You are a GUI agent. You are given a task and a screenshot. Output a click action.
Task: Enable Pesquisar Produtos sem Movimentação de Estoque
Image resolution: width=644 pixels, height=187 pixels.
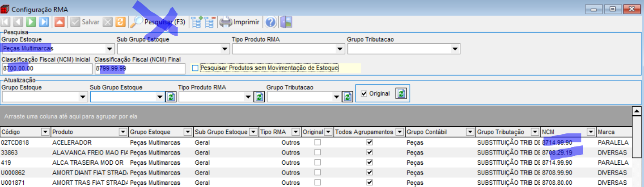click(x=195, y=68)
